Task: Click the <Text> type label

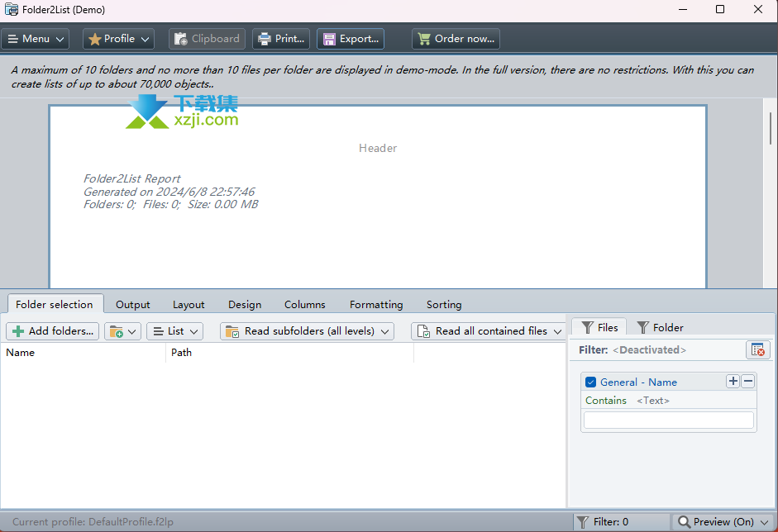Action: coord(653,401)
